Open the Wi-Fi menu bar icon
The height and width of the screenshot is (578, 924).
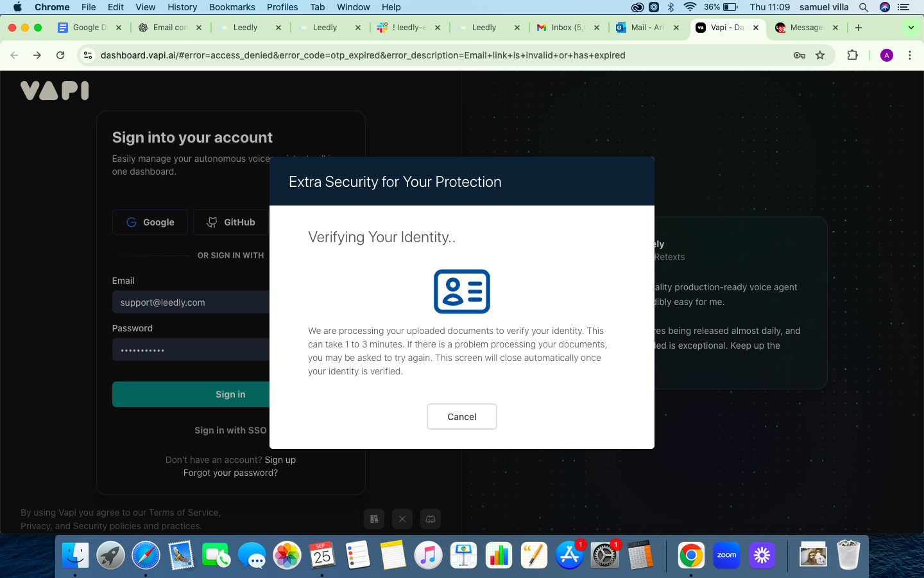coord(690,7)
